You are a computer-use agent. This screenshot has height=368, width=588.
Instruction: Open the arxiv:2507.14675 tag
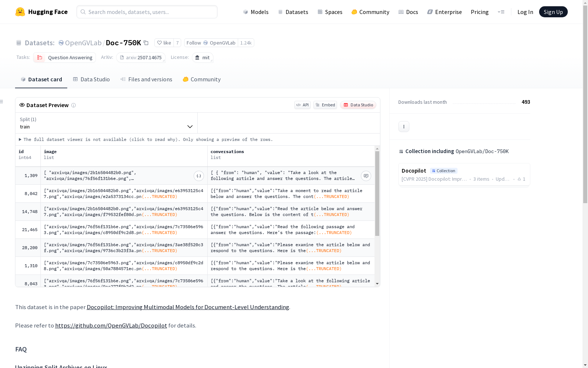pyautogui.click(x=141, y=57)
